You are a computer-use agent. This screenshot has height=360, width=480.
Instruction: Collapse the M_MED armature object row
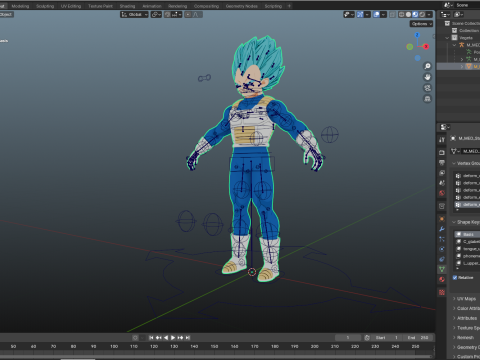click(x=454, y=45)
